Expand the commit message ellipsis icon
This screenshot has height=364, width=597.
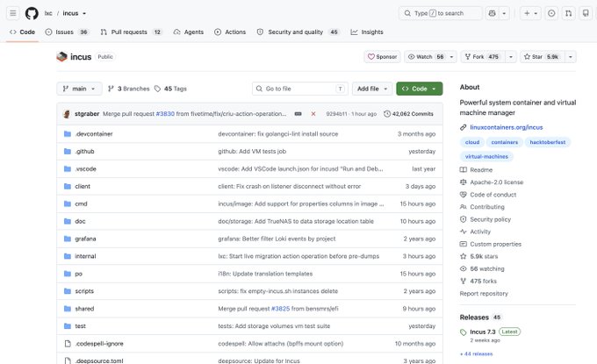pos(298,114)
